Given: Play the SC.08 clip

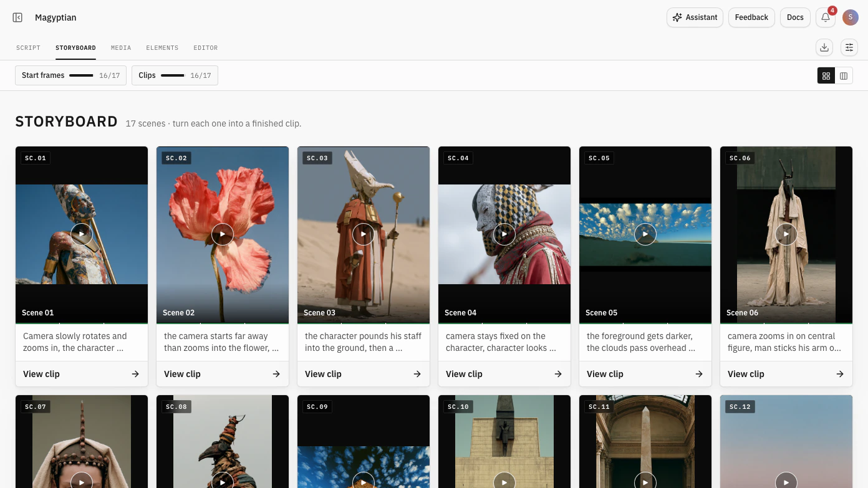Looking at the screenshot, I should pyautogui.click(x=223, y=482).
